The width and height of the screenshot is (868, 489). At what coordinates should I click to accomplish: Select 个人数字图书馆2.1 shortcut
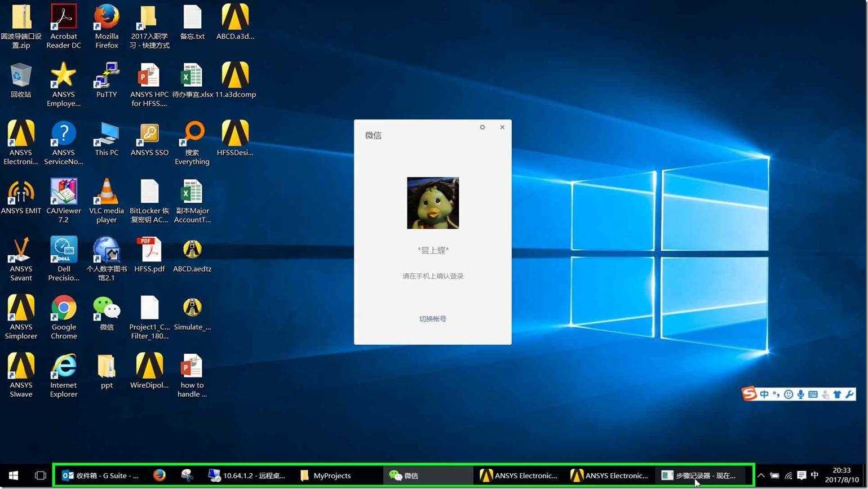[107, 259]
